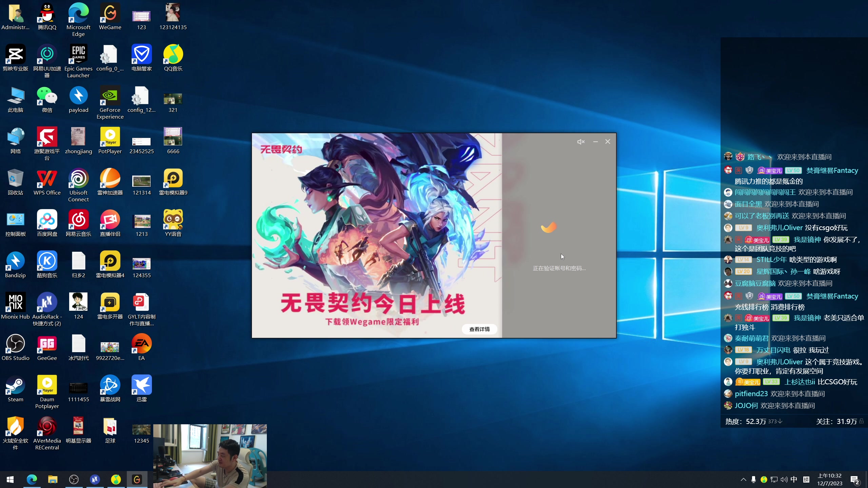Select the Epic Games Launcher icon
The width and height of the screenshot is (868, 488).
pos(78,61)
